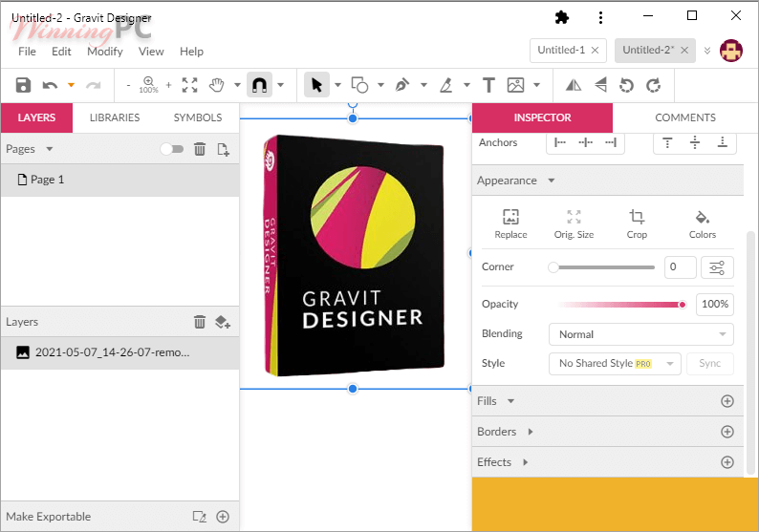The width and height of the screenshot is (759, 532).
Task: Rotate selection counter-clockwise
Action: (626, 85)
